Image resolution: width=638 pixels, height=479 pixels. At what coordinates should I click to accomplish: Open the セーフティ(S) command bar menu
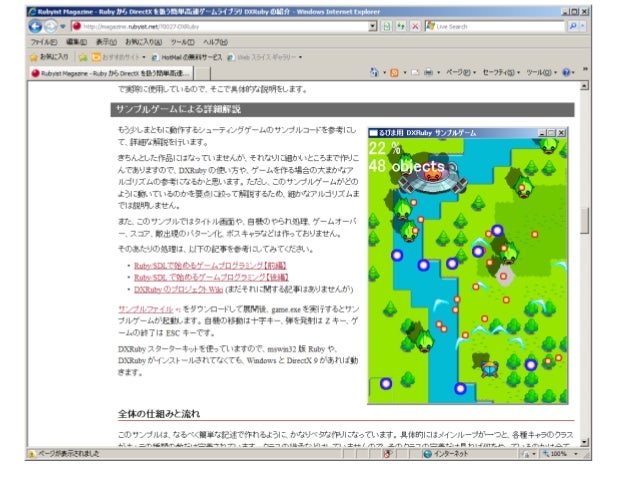[x=501, y=72]
